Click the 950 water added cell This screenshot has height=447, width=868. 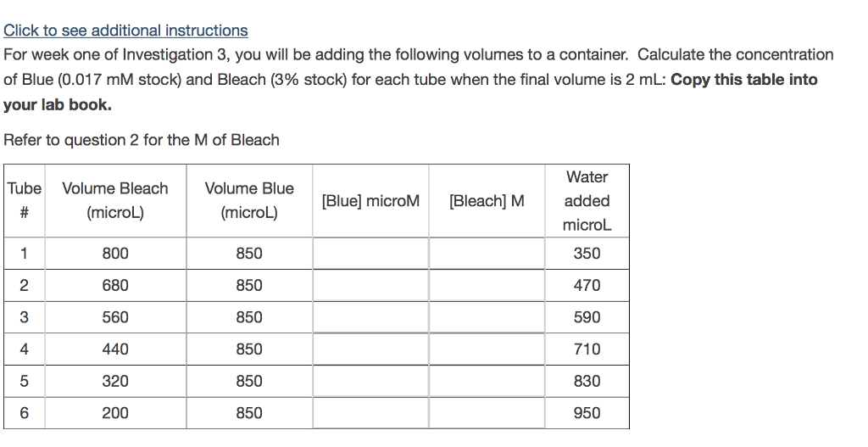[x=587, y=413]
